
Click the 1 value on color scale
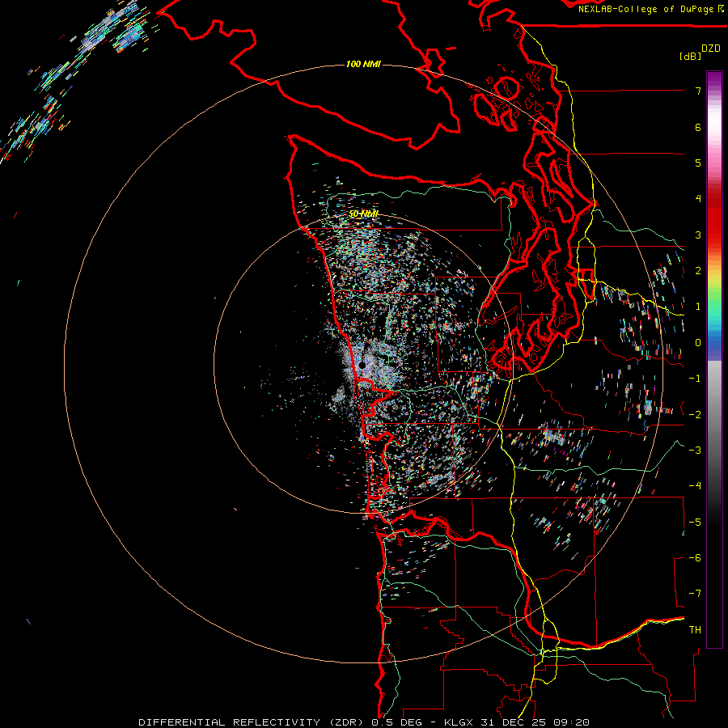(698, 307)
